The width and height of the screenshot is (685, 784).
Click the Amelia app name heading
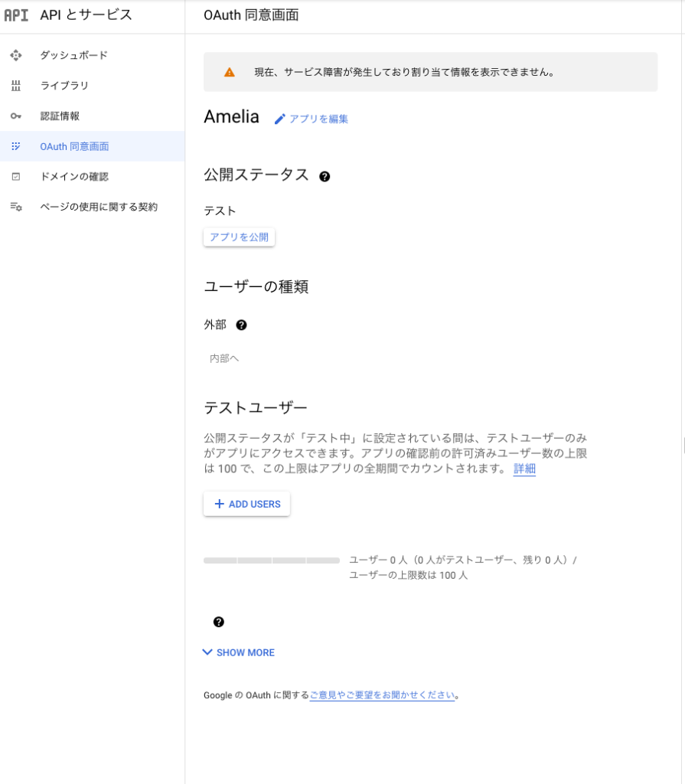click(231, 116)
